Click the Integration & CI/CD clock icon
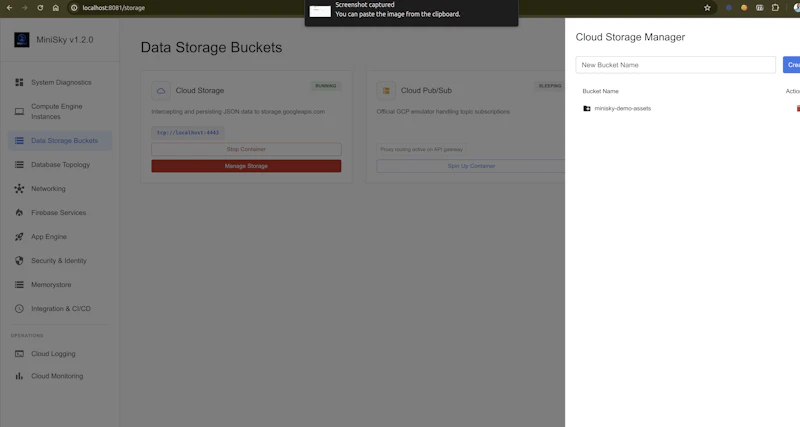The height and width of the screenshot is (427, 800). click(x=19, y=309)
